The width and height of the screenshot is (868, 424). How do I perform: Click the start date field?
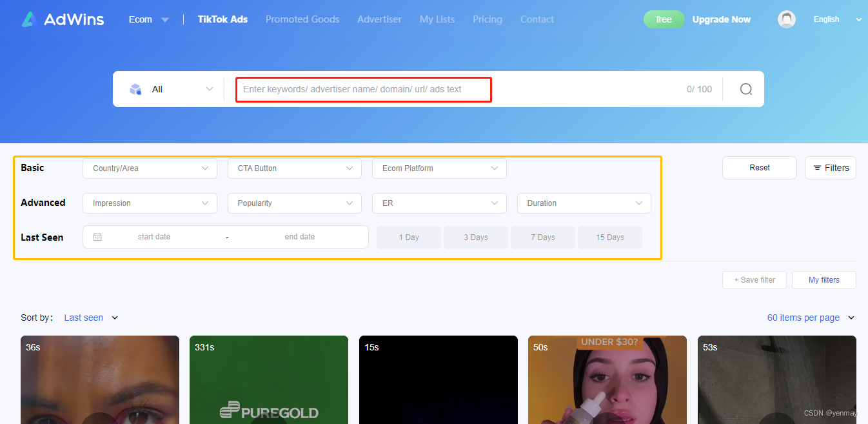(x=154, y=237)
